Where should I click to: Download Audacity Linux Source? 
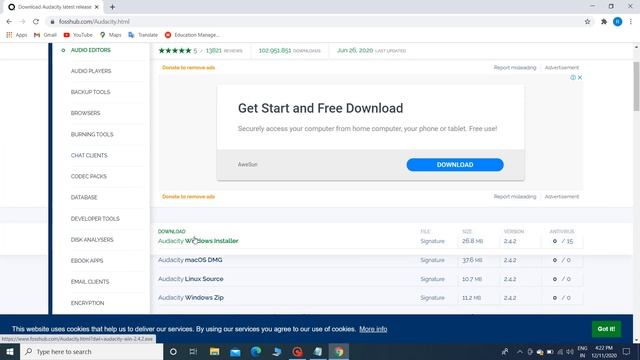point(191,279)
